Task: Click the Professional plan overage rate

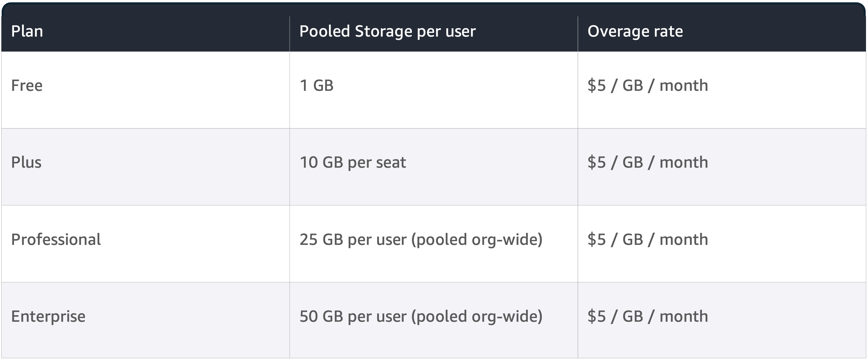Action: click(x=647, y=239)
